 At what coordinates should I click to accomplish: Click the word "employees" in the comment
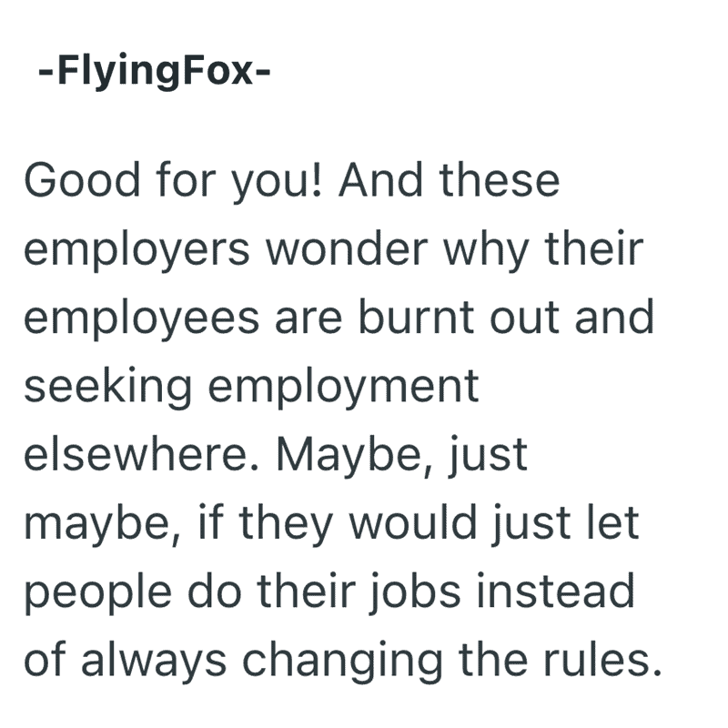[x=141, y=319]
